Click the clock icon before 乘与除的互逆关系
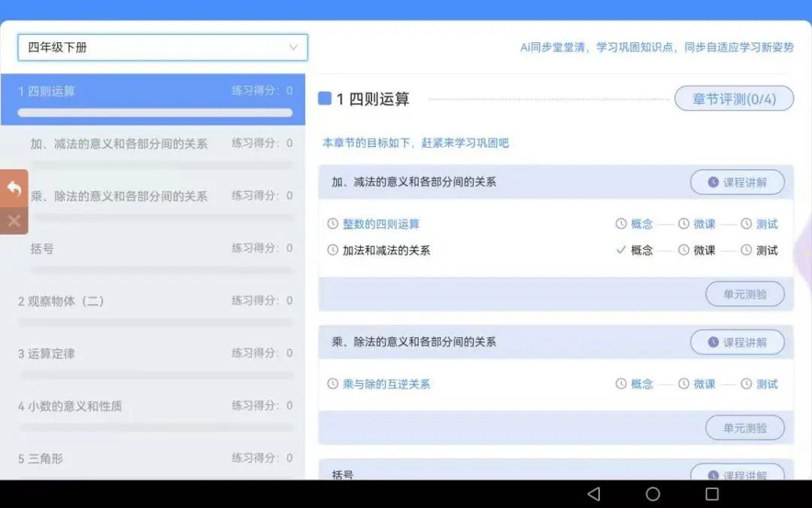 332,384
